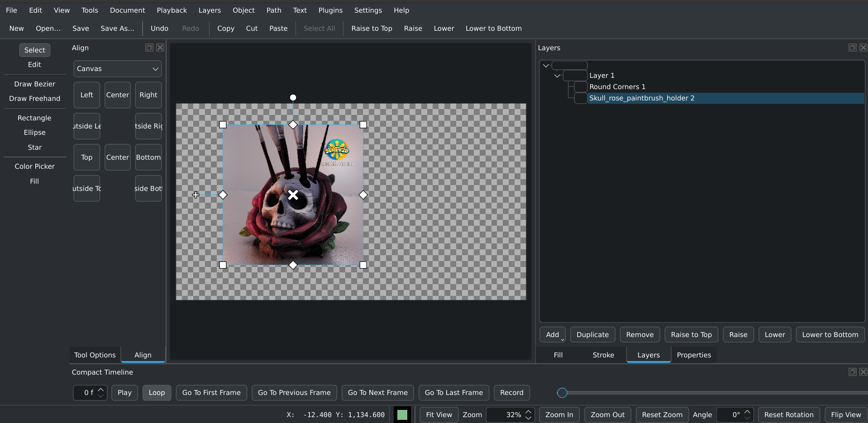Click the circular rotation handle above the image
868x423 pixels.
pyautogui.click(x=293, y=98)
